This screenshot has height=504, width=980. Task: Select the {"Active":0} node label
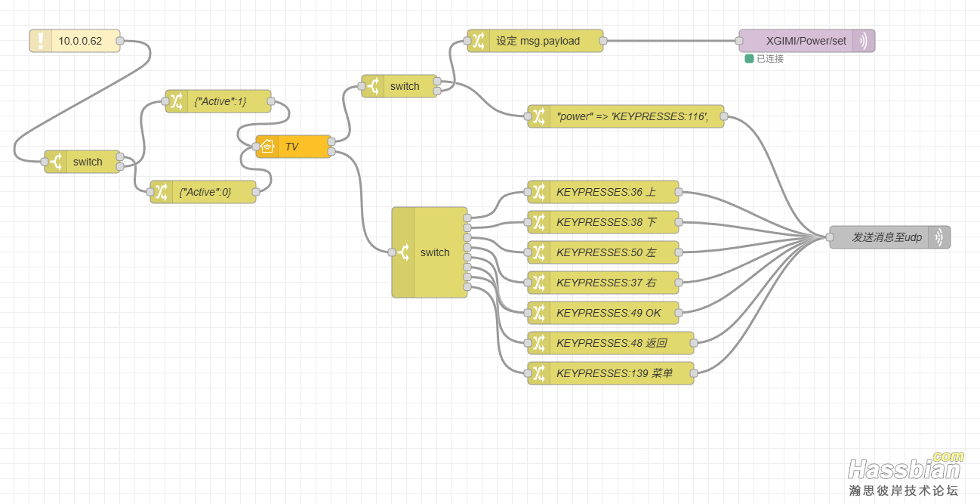[x=205, y=192]
